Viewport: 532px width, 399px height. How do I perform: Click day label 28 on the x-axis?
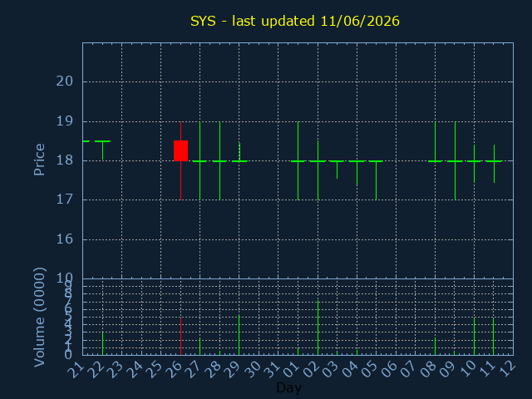click(213, 369)
